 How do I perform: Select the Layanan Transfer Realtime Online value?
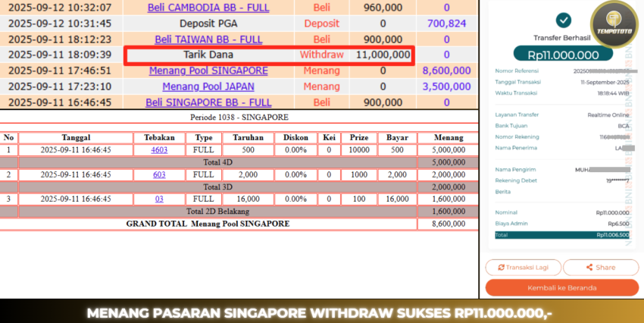click(608, 115)
